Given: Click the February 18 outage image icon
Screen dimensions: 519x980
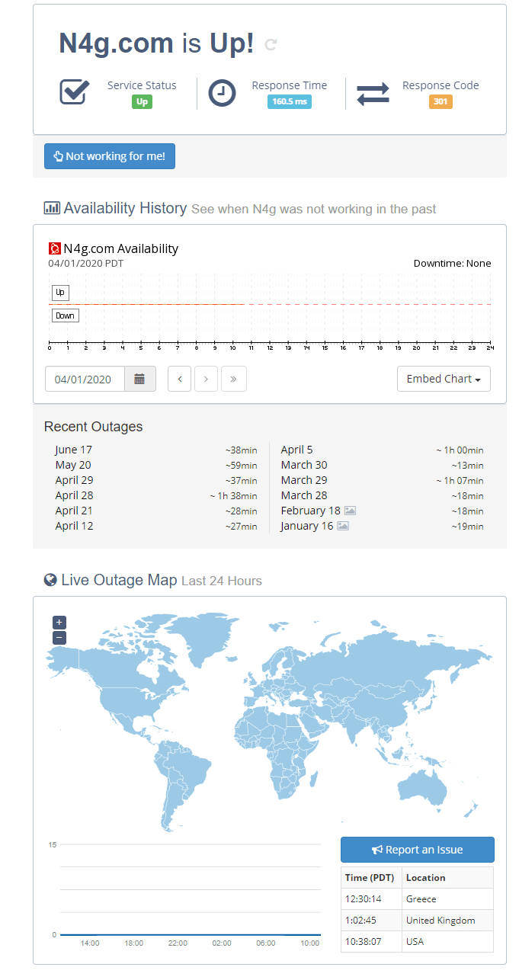Looking at the screenshot, I should 350,511.
